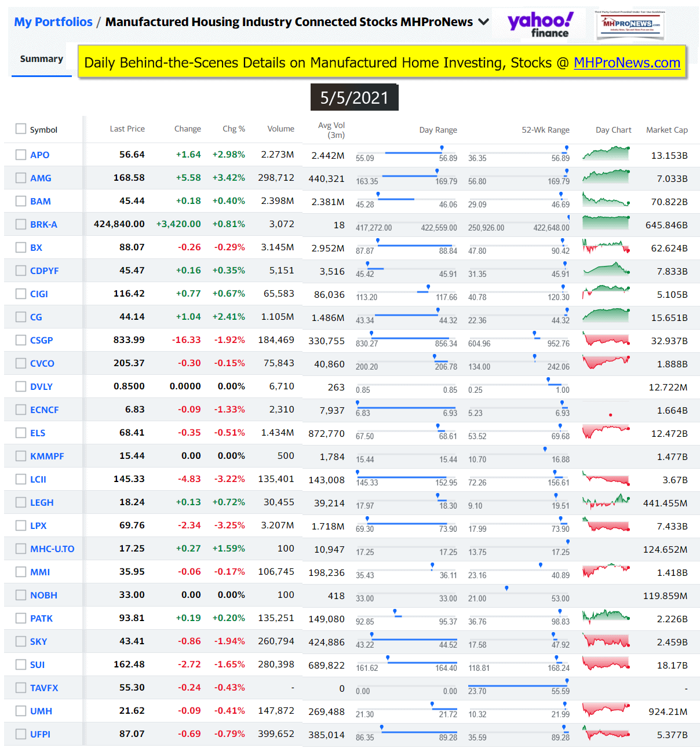Viewport: 700px width, 752px height.
Task: Expand the portfolio name dropdown chevron
Action: (483, 22)
